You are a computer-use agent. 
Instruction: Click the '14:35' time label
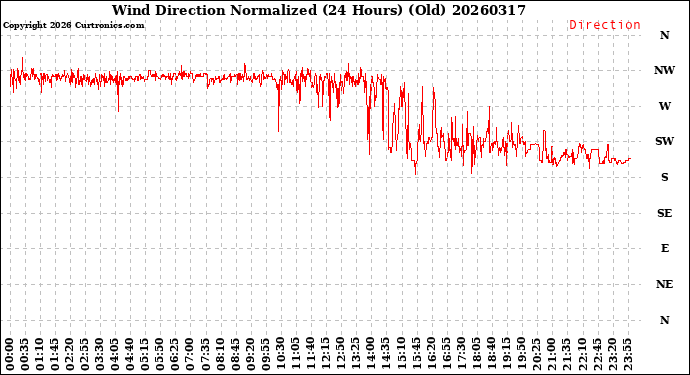[385, 354]
